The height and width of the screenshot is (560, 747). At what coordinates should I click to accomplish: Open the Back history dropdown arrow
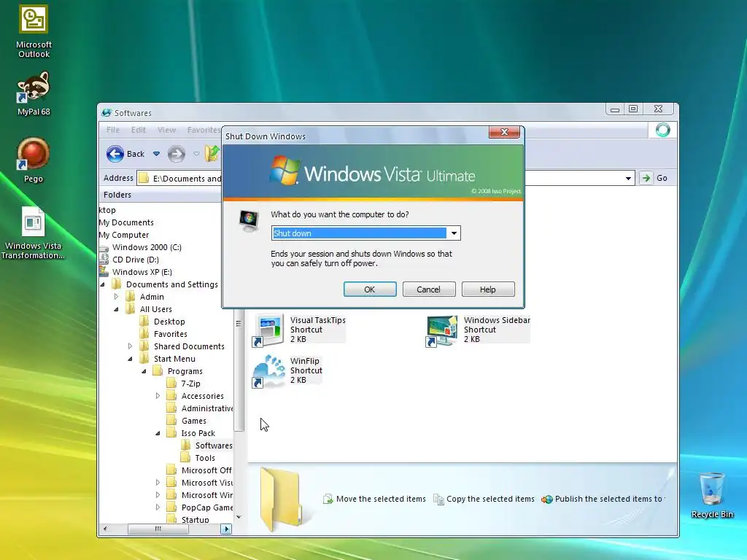tap(156, 154)
